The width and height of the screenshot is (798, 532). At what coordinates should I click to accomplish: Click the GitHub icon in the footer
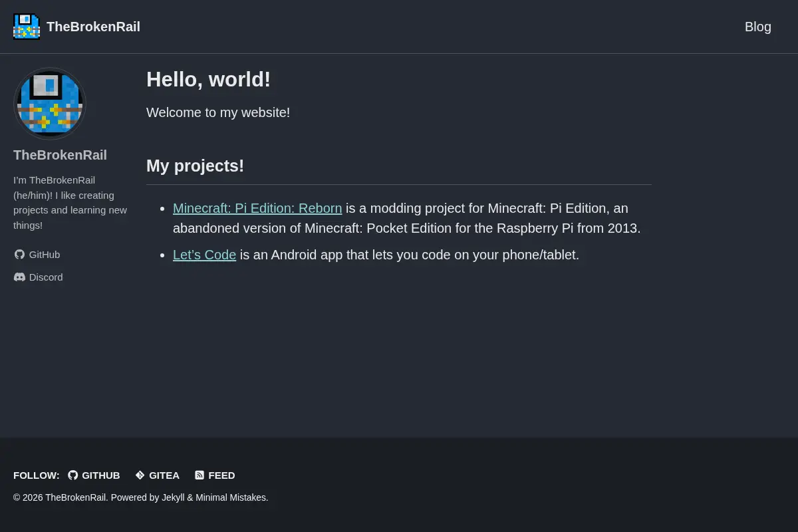point(73,475)
